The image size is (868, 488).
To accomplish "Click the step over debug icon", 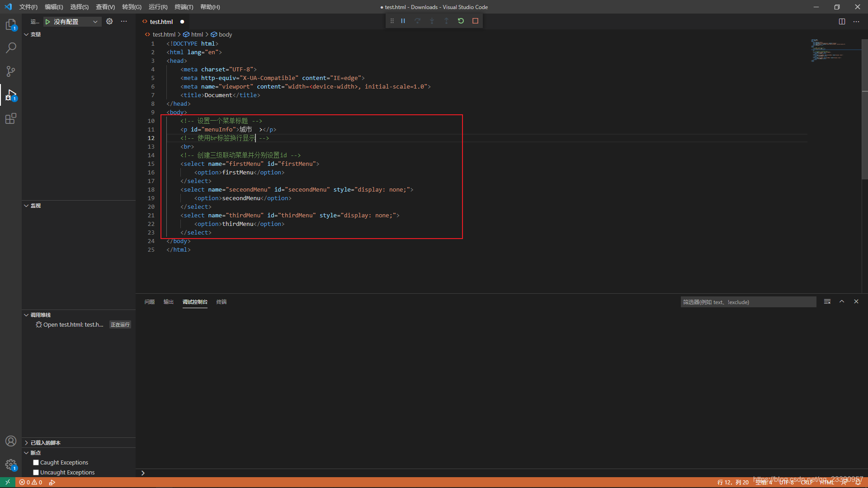I will click(x=417, y=21).
